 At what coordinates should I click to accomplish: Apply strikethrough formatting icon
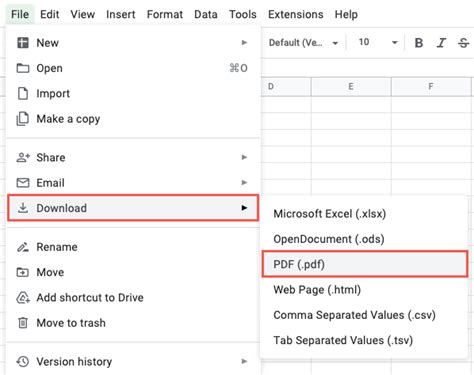(x=463, y=43)
